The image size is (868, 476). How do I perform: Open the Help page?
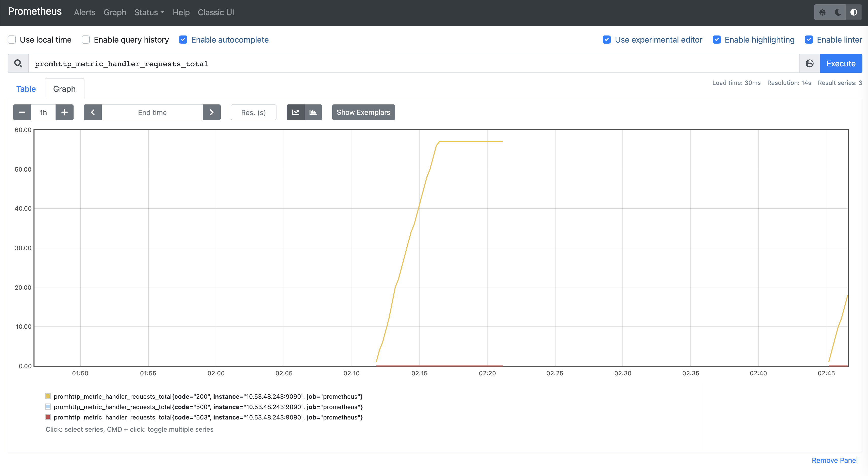181,12
